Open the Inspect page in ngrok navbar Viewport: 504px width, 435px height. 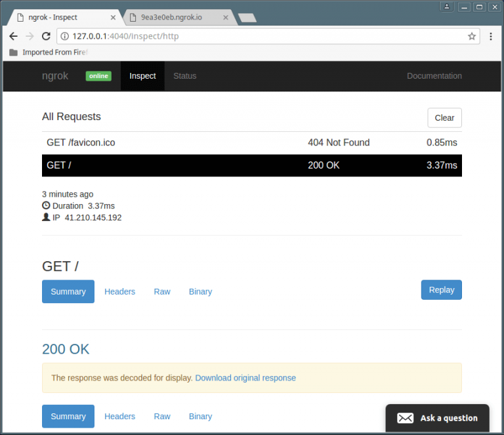(142, 76)
